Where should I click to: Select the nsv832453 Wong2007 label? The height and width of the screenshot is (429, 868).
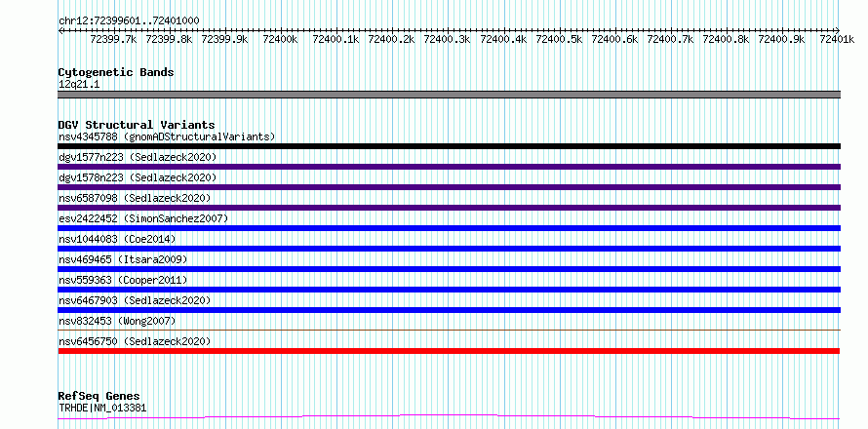[x=117, y=321]
